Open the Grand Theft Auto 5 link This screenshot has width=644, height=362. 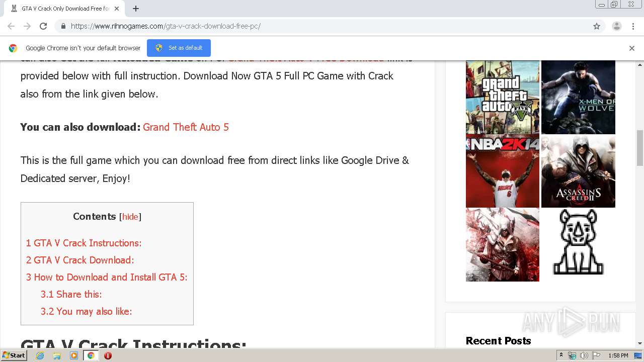click(186, 127)
